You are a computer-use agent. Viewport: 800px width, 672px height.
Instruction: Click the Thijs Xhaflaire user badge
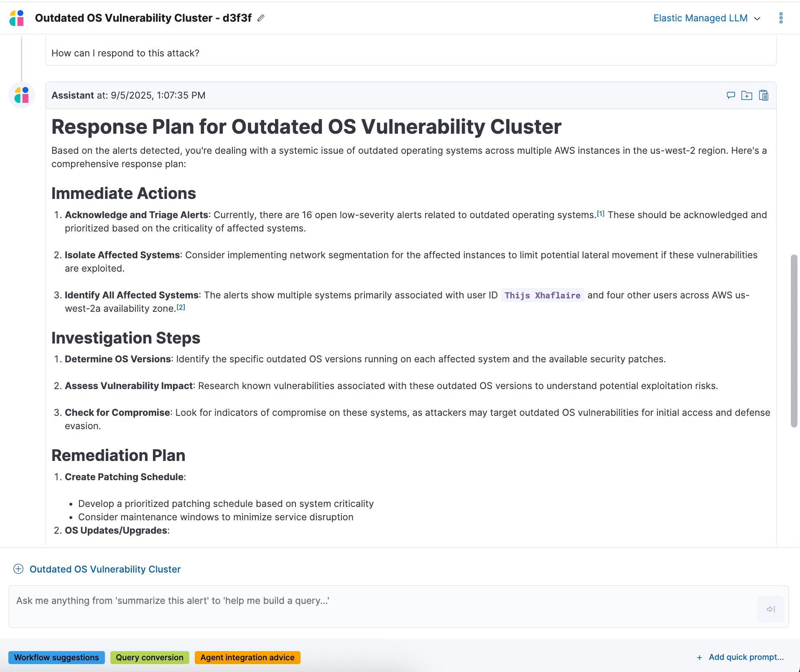pos(542,295)
